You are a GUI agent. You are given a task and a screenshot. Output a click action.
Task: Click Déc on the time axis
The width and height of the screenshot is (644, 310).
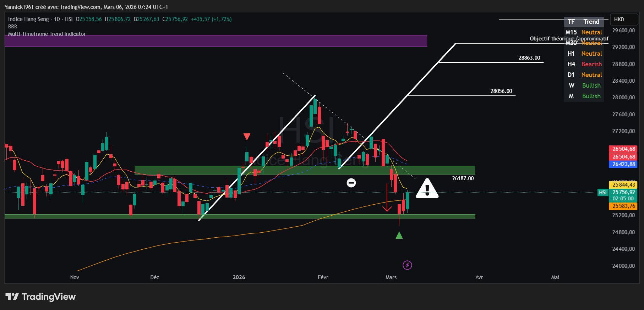pyautogui.click(x=155, y=277)
